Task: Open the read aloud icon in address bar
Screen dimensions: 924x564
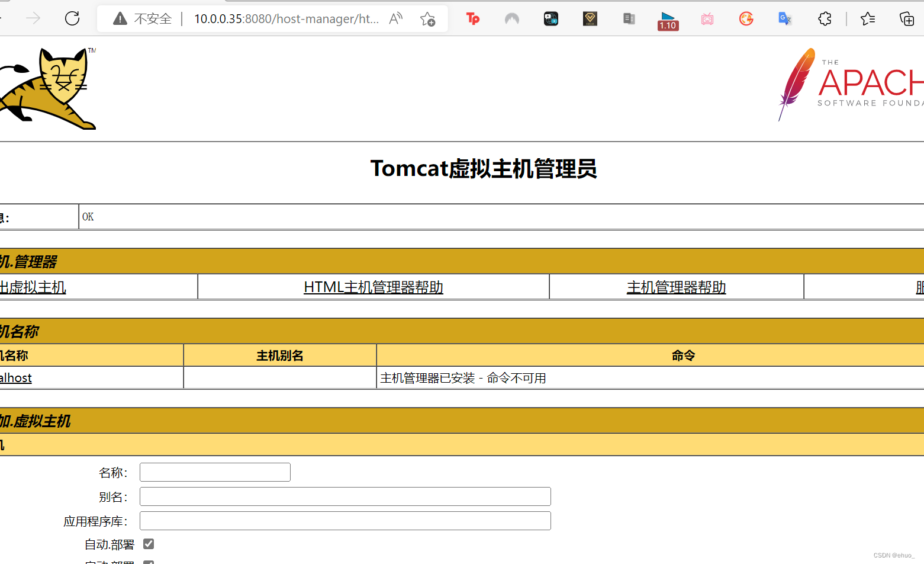Action: click(395, 19)
